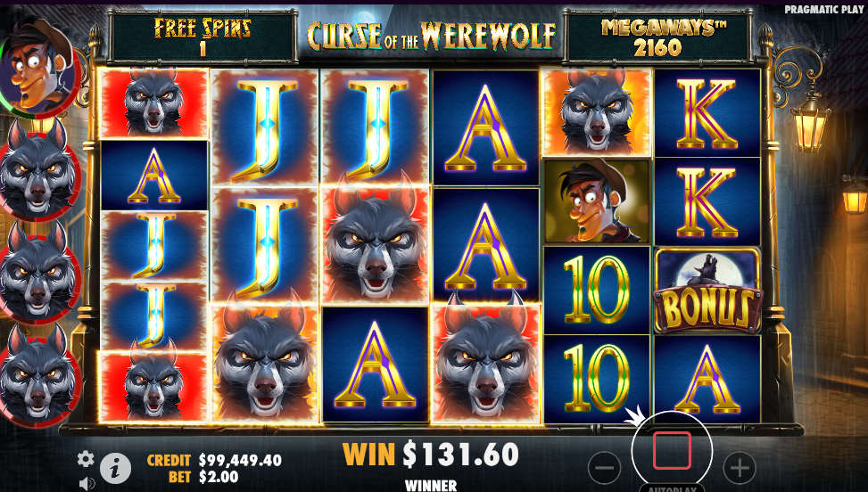Decrease bet with the minus button
The width and height of the screenshot is (868, 492).
605,468
